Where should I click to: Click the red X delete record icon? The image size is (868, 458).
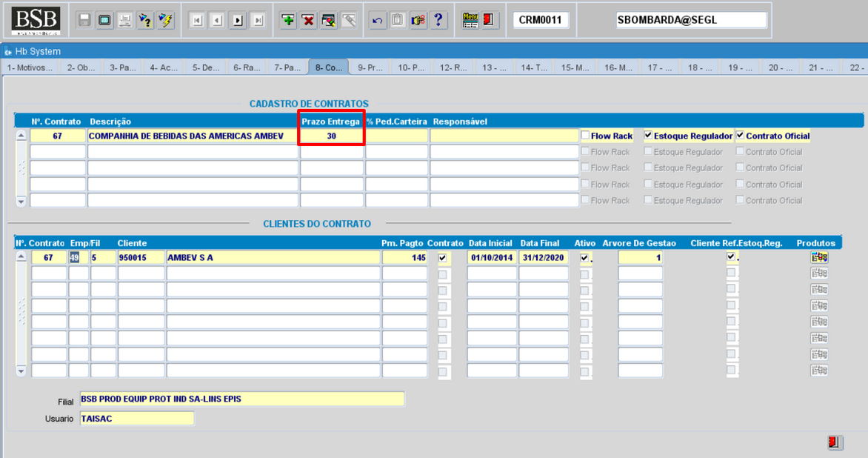coord(309,21)
